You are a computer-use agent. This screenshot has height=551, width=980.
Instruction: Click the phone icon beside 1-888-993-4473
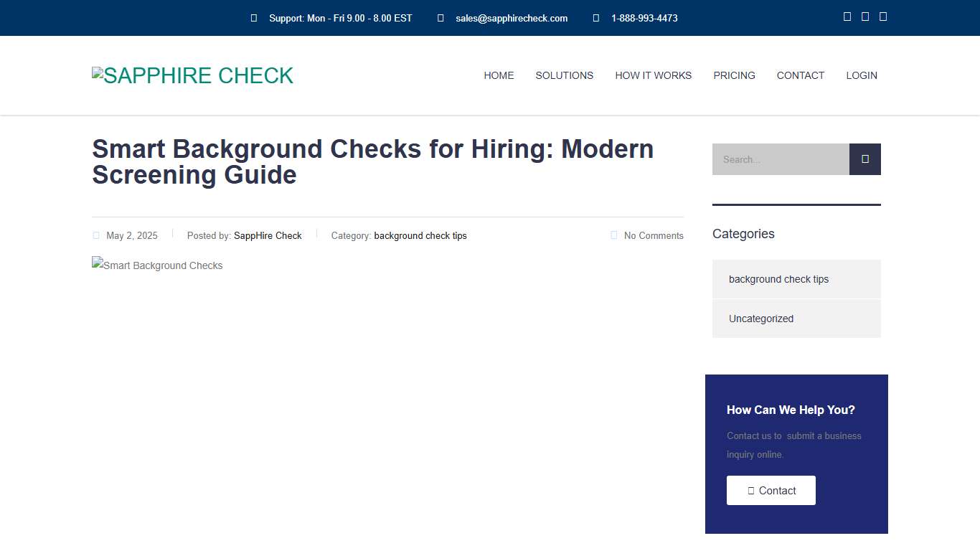pyautogui.click(x=596, y=18)
